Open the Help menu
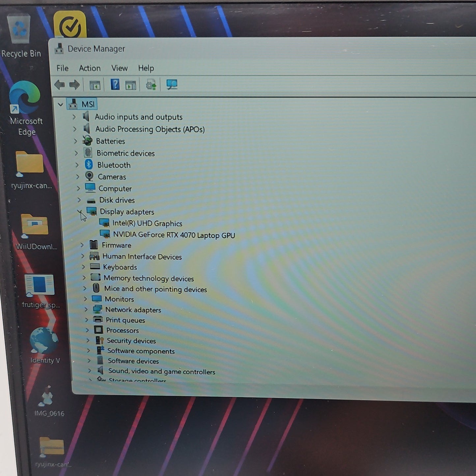The image size is (476, 476). pos(146,68)
